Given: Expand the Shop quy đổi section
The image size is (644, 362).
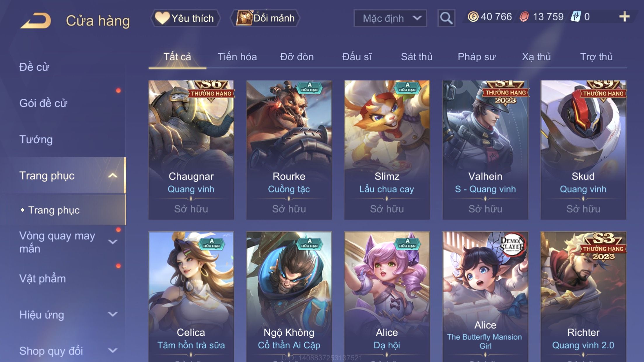Looking at the screenshot, I should (x=113, y=350).
